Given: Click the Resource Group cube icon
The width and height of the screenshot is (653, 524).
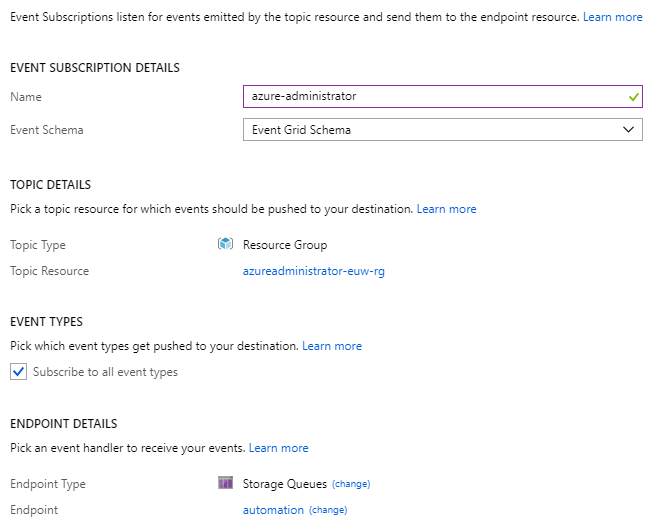Looking at the screenshot, I should point(225,244).
